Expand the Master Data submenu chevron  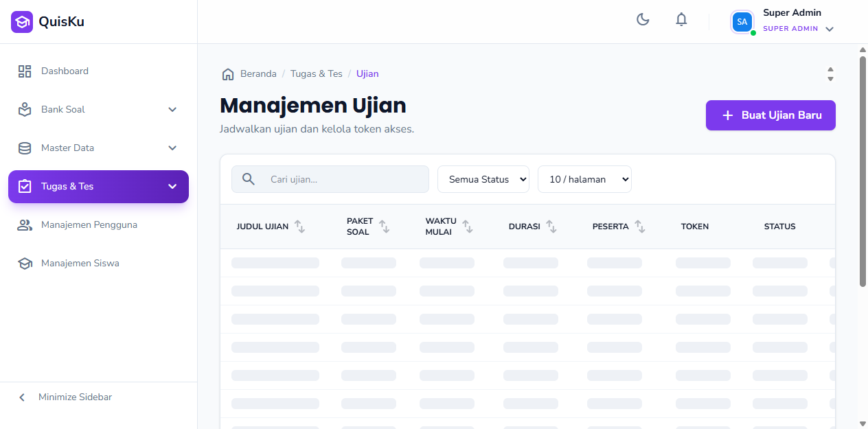point(172,148)
